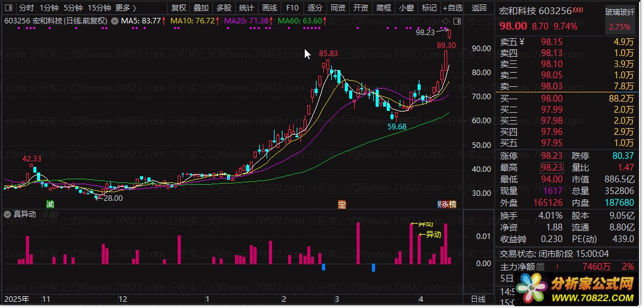Toggle the left sidebar panel icon
The width and height of the screenshot is (644, 308).
click(x=9, y=7)
